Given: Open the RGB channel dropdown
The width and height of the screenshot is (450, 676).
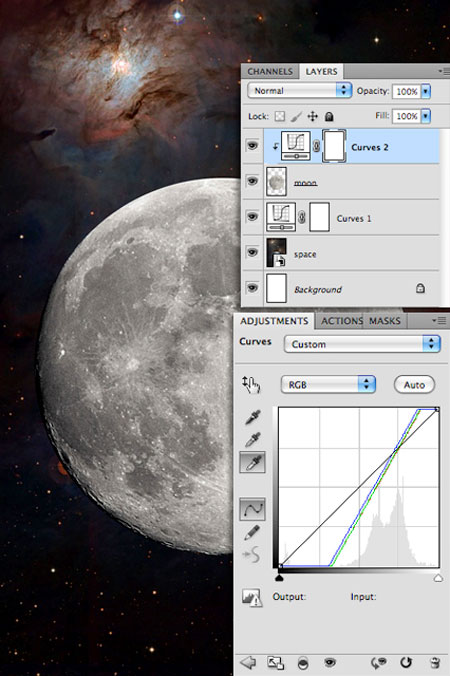Looking at the screenshot, I should 328,384.
